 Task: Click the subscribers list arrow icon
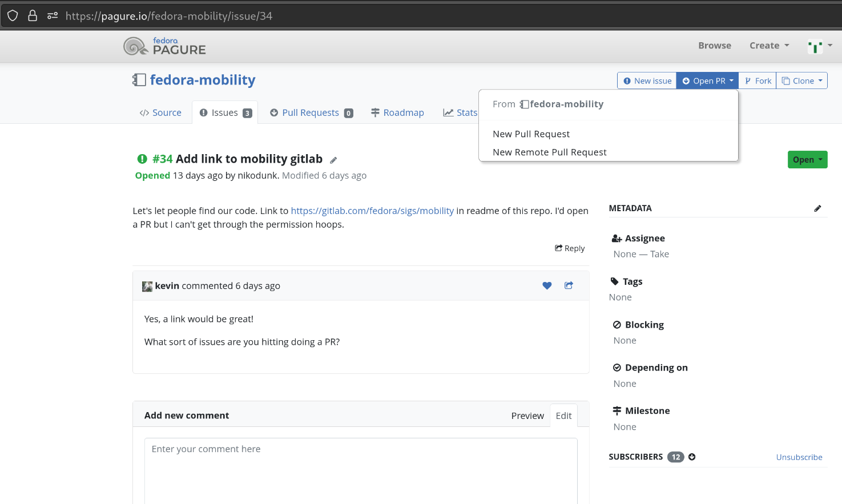(692, 457)
